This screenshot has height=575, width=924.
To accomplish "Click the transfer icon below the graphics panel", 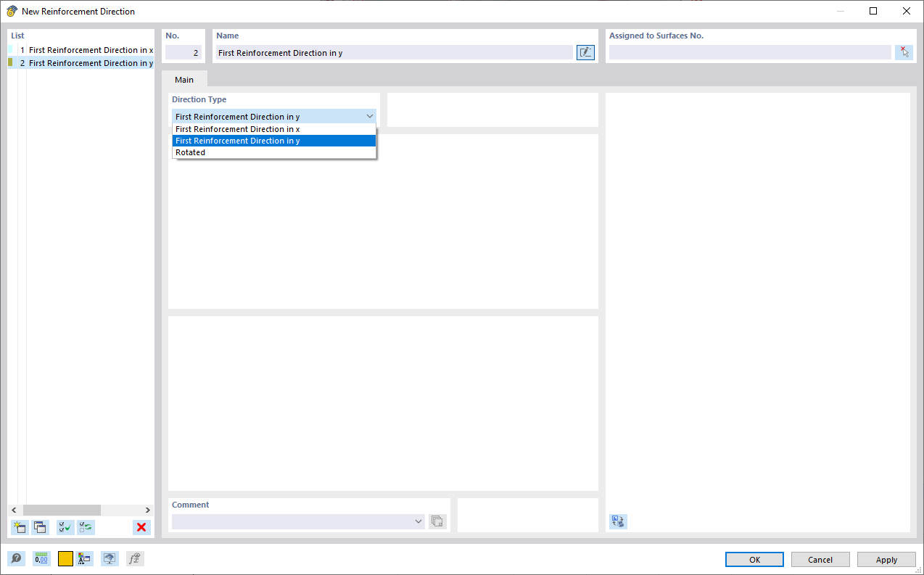I will click(618, 521).
